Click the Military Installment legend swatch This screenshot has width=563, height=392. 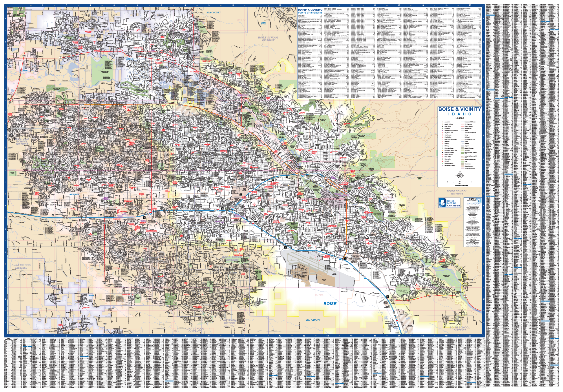click(462, 160)
